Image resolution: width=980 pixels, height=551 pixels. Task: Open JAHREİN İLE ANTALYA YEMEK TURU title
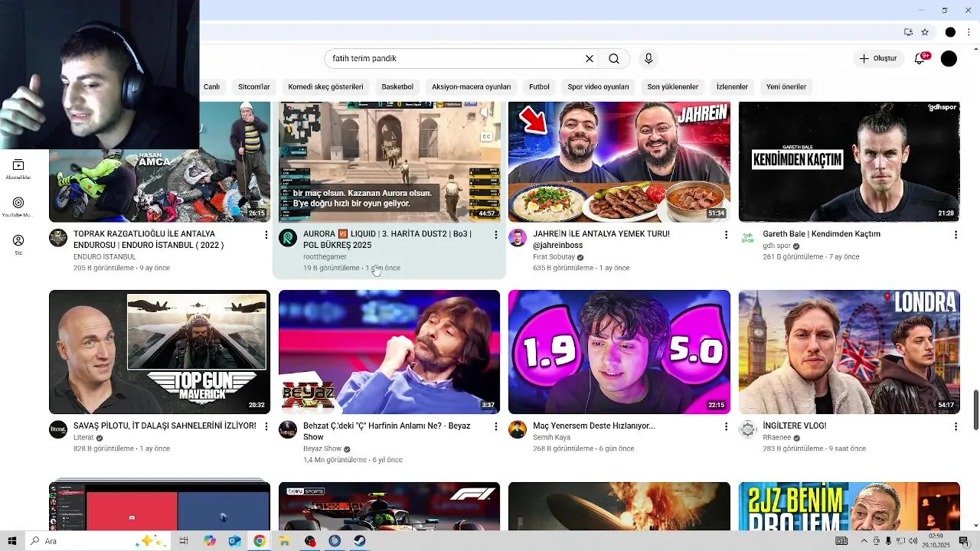pos(601,240)
